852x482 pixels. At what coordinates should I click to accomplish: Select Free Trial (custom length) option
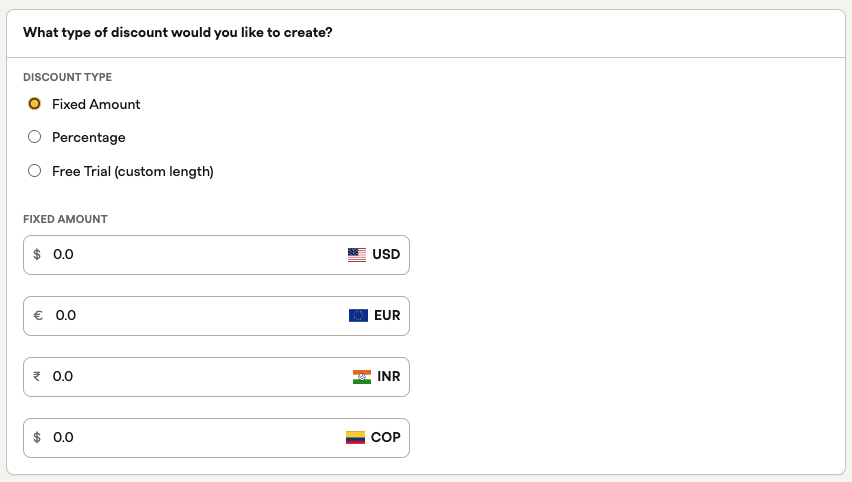(x=35, y=171)
